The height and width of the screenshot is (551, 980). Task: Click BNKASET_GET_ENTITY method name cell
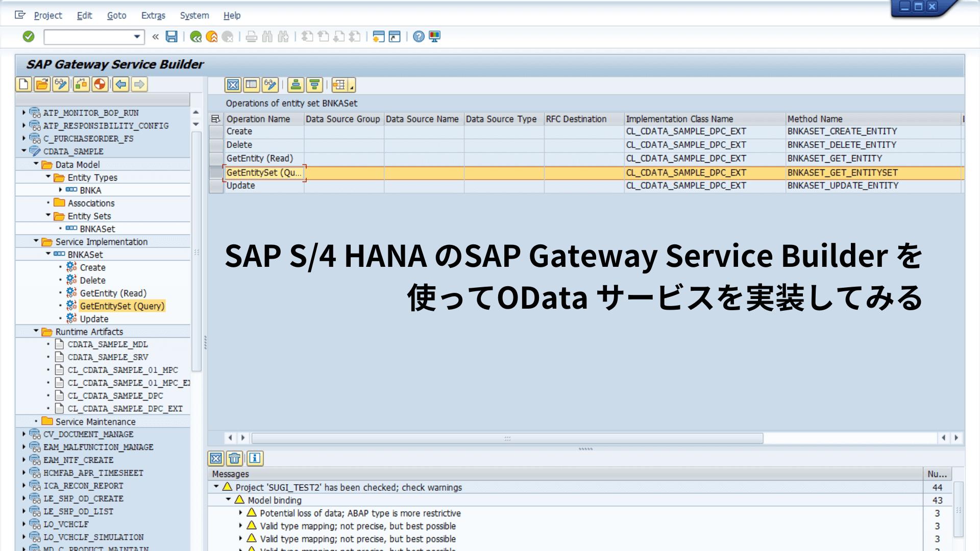tap(872, 159)
